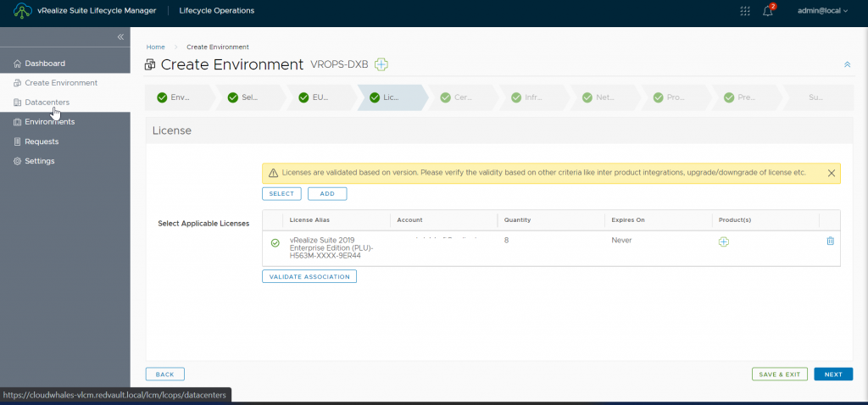The height and width of the screenshot is (405, 868).
Task: Click the Product(s) column header
Action: [735, 219]
